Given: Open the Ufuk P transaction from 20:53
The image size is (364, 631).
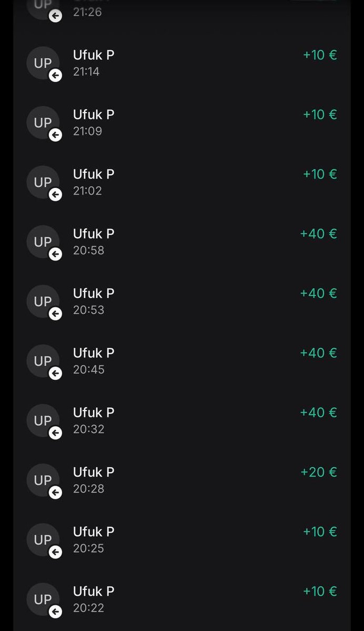Looking at the screenshot, I should point(182,301).
